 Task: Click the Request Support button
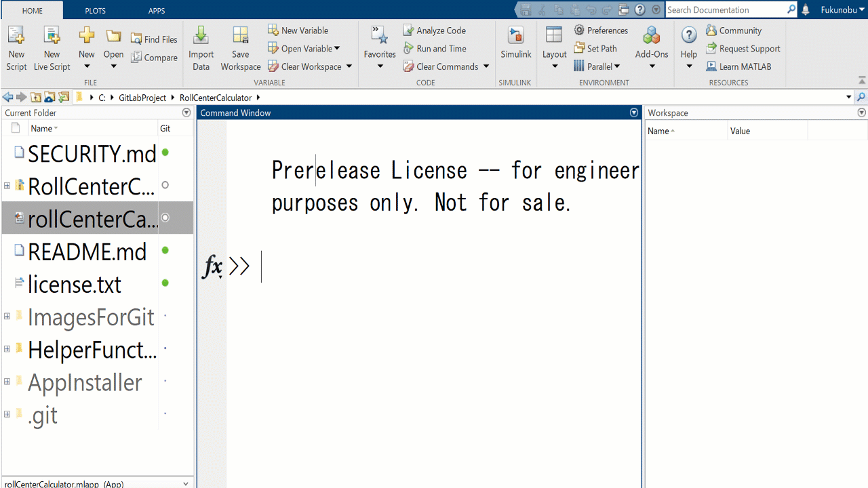point(743,49)
